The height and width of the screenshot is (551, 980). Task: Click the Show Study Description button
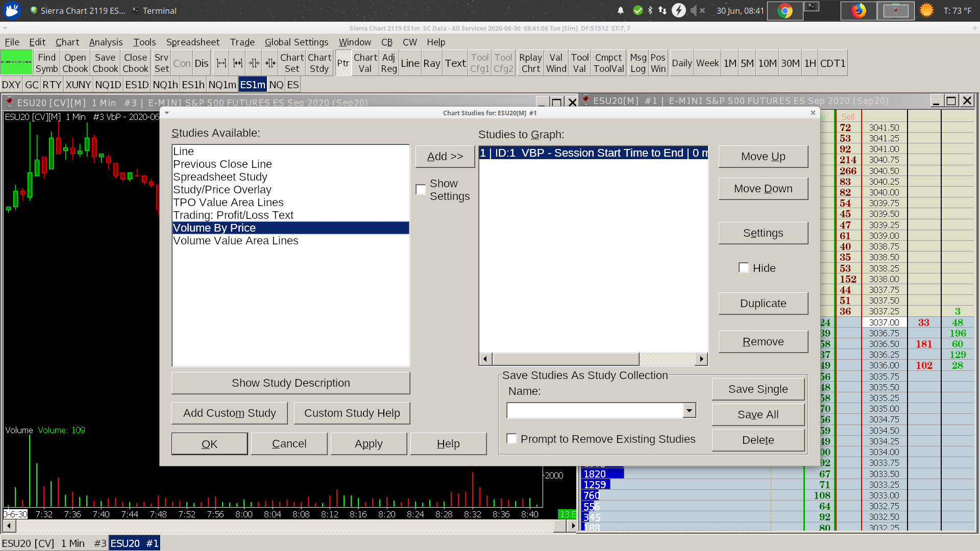290,383
